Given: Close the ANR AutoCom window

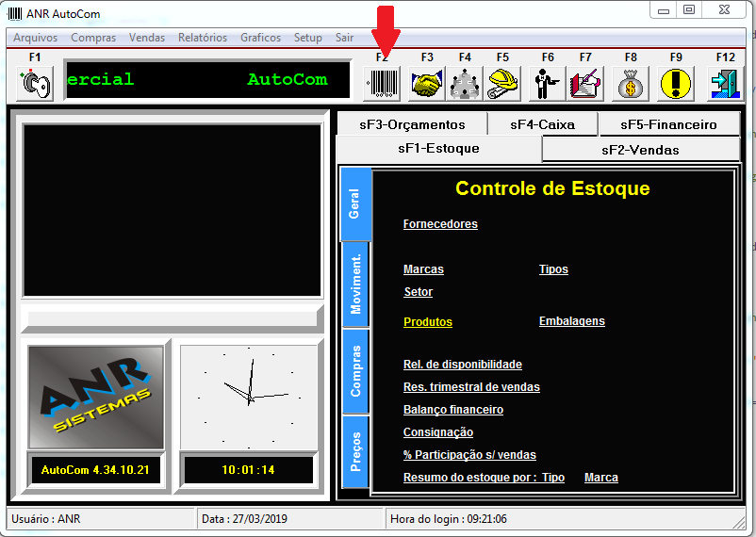Looking at the screenshot, I should coord(724,9).
